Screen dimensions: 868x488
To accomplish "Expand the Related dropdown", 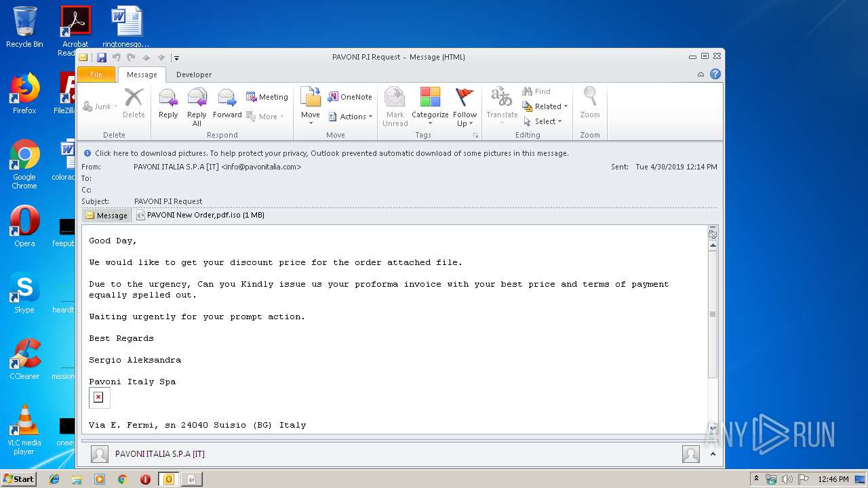I will coord(545,106).
